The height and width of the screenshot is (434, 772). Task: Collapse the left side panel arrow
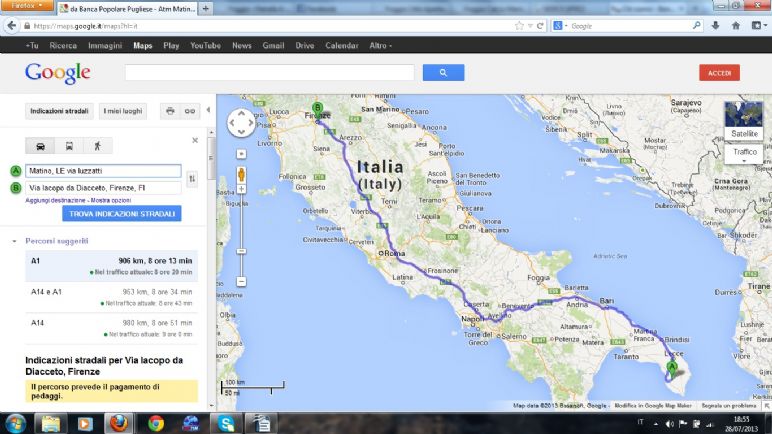[208, 110]
